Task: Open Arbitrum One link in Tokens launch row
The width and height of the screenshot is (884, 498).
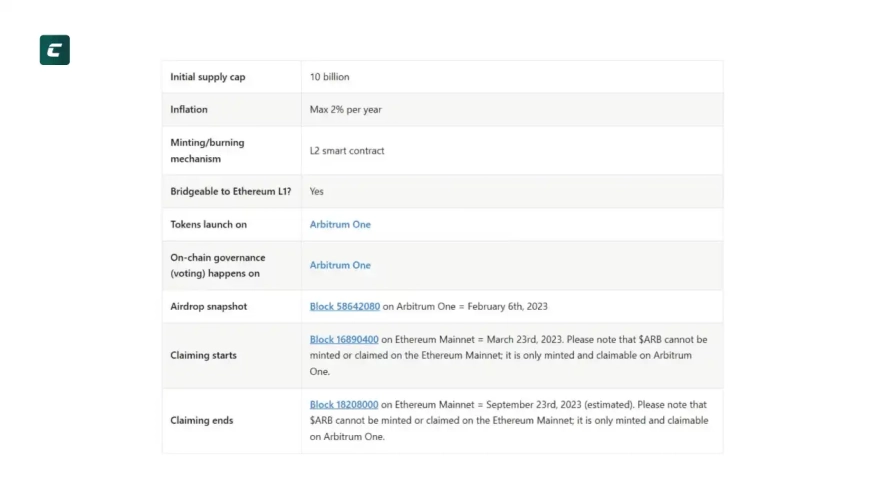Action: pyautogui.click(x=340, y=225)
